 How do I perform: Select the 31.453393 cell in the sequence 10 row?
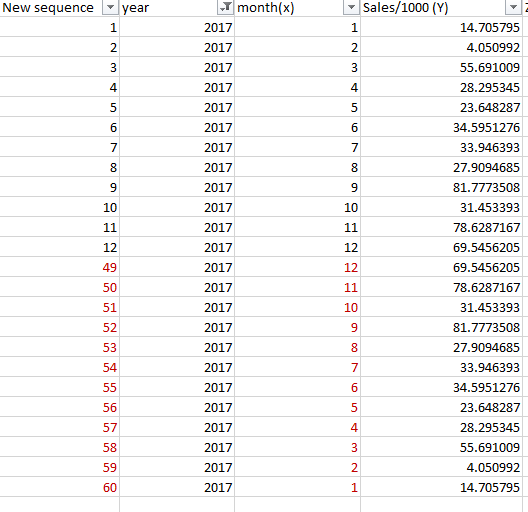click(x=441, y=207)
